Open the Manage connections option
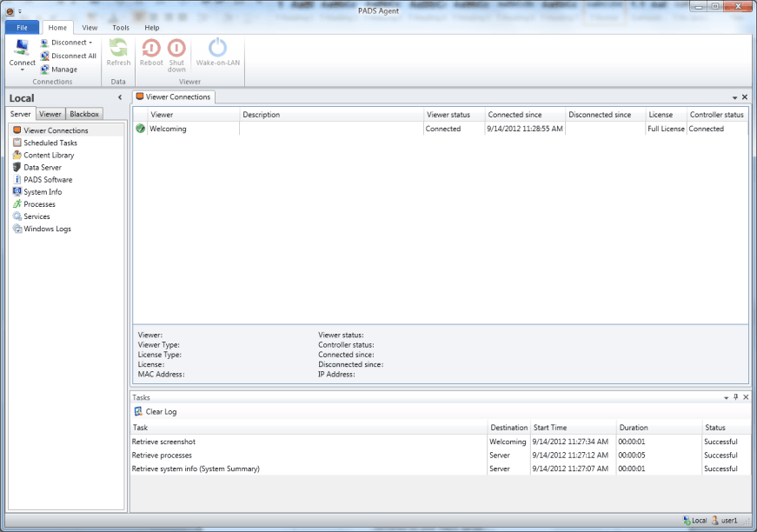Screen dimensions: 757x532 point(63,70)
